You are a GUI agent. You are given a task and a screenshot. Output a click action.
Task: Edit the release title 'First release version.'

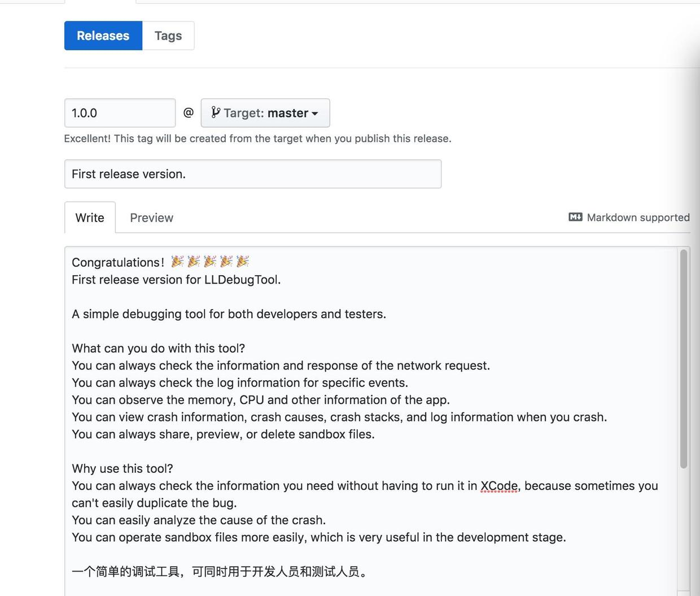[253, 174]
